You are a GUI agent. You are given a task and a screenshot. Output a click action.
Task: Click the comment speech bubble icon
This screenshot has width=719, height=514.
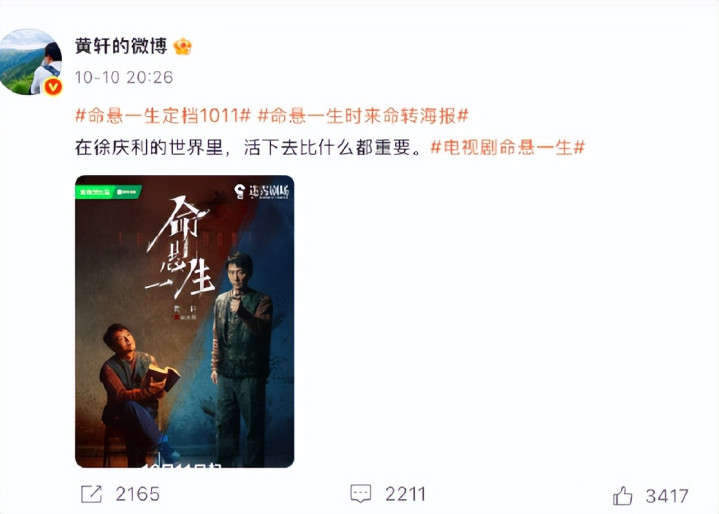click(360, 494)
